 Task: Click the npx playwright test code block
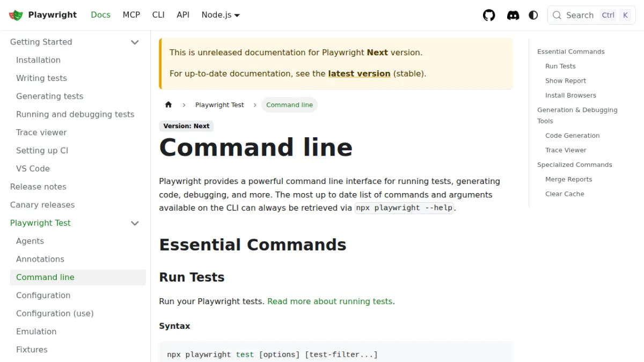click(336, 352)
